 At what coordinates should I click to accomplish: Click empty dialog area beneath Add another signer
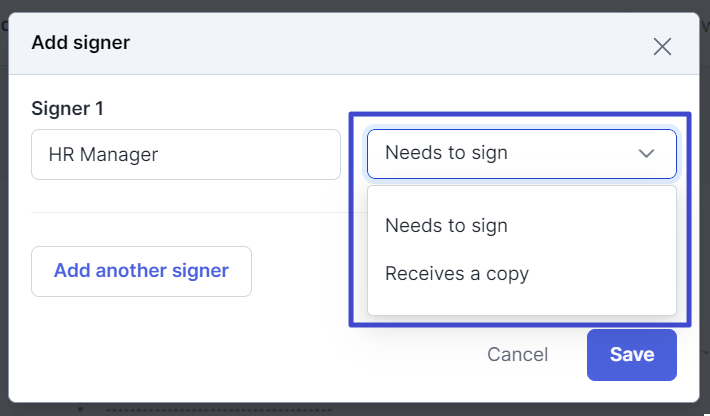coord(181,349)
